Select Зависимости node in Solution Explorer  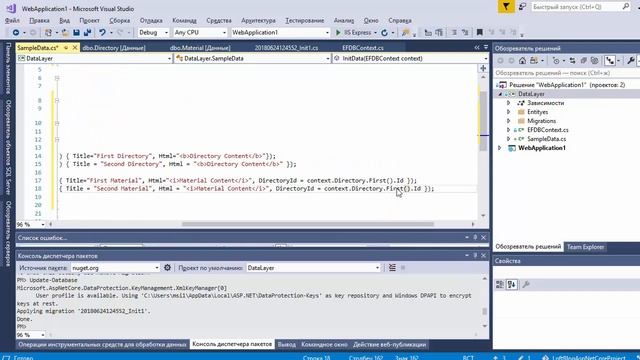[545, 103]
